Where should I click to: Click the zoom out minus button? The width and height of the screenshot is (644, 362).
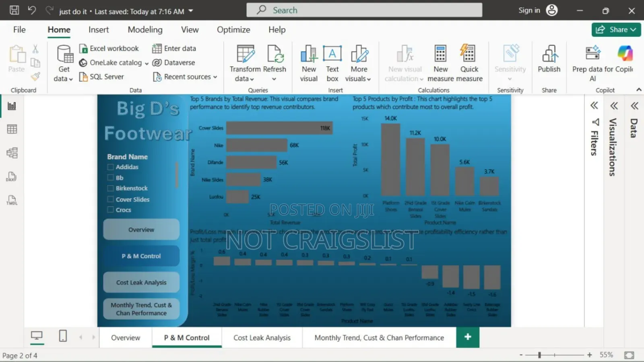[521, 355]
